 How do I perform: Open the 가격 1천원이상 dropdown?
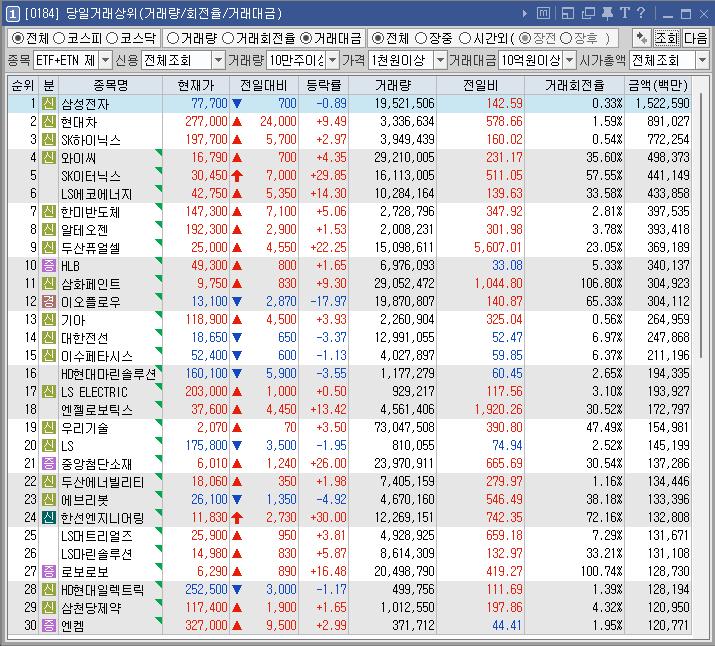coord(440,60)
